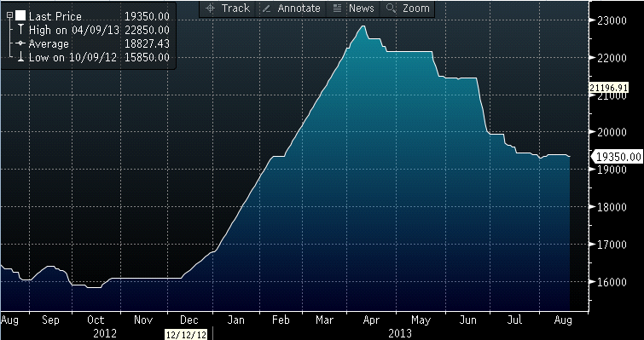
Task: Click the 12/12/12 date cursor label
Action: point(187,335)
